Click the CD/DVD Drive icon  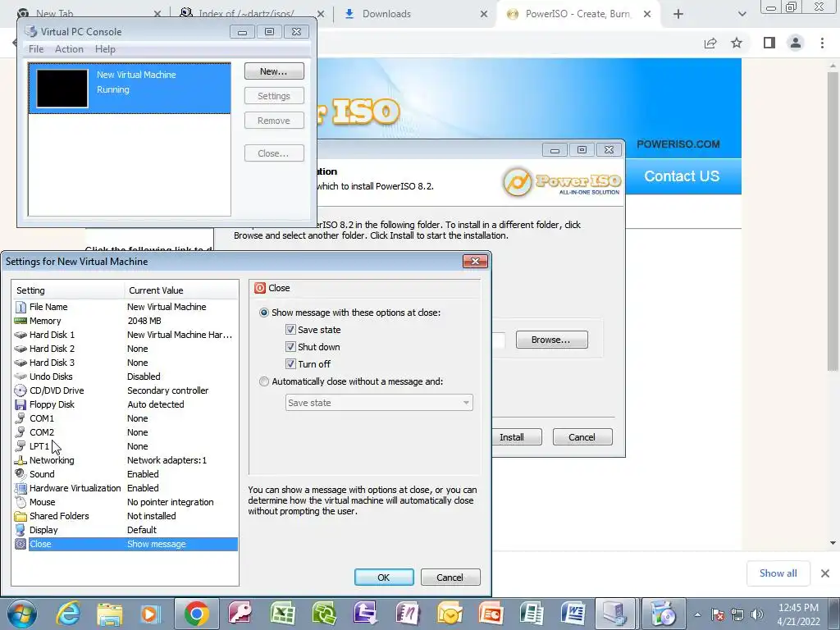21,390
